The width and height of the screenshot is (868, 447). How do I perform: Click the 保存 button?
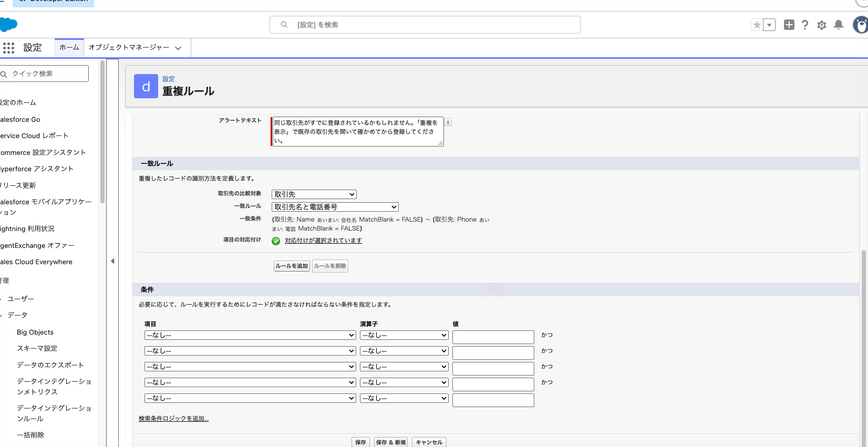click(360, 442)
